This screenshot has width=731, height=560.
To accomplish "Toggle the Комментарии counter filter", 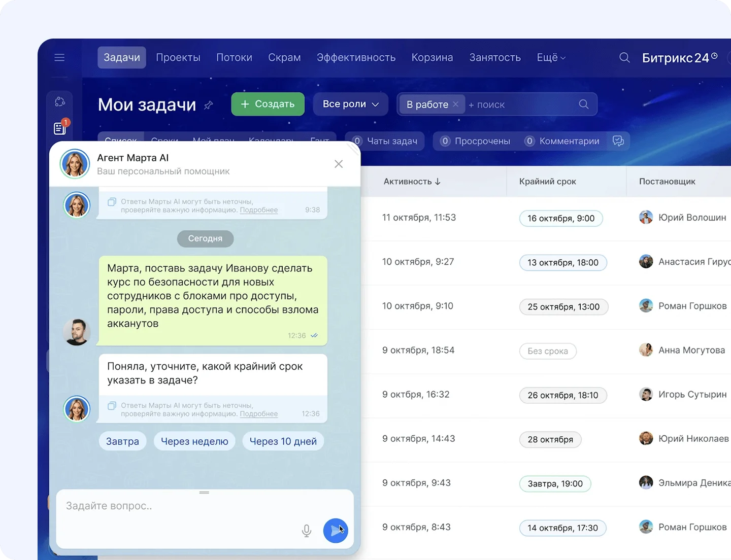I will [x=562, y=141].
